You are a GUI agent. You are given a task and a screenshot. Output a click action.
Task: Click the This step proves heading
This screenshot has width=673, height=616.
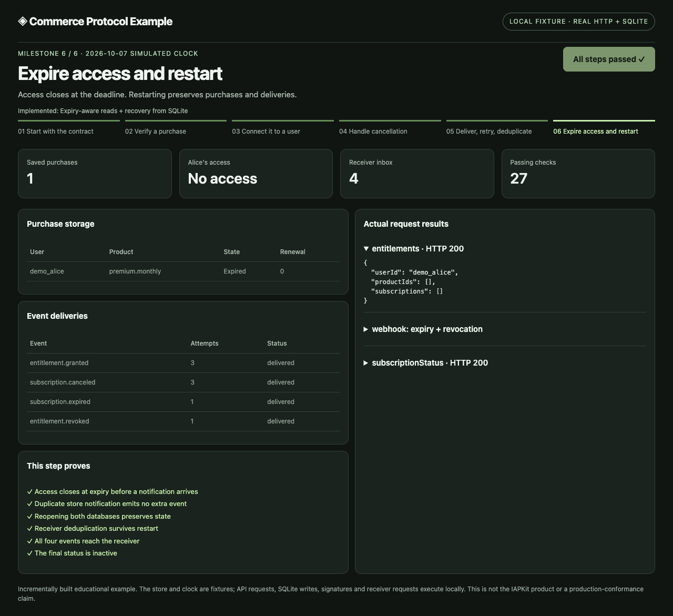click(58, 466)
